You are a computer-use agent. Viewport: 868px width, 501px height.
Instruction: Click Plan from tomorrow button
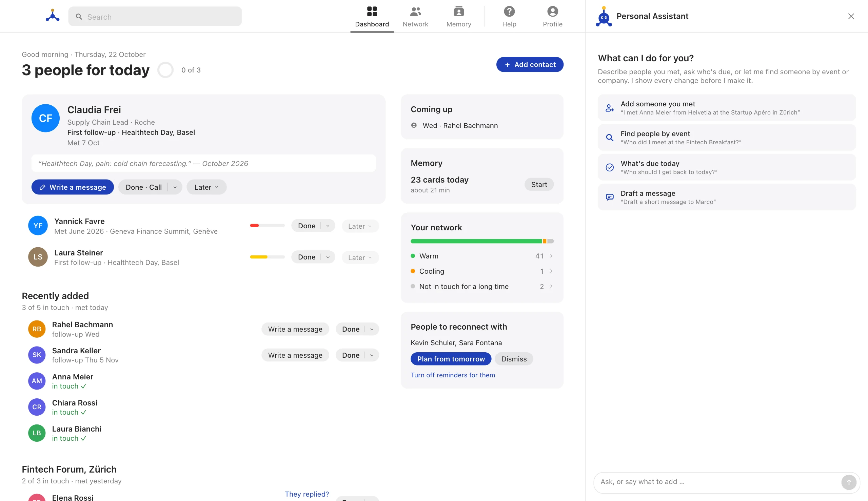pyautogui.click(x=451, y=359)
